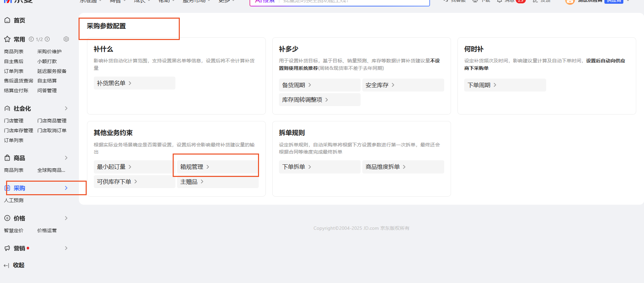Collapse the sidebar using 收起
Screen dimensions: 644x283
click(14, 265)
